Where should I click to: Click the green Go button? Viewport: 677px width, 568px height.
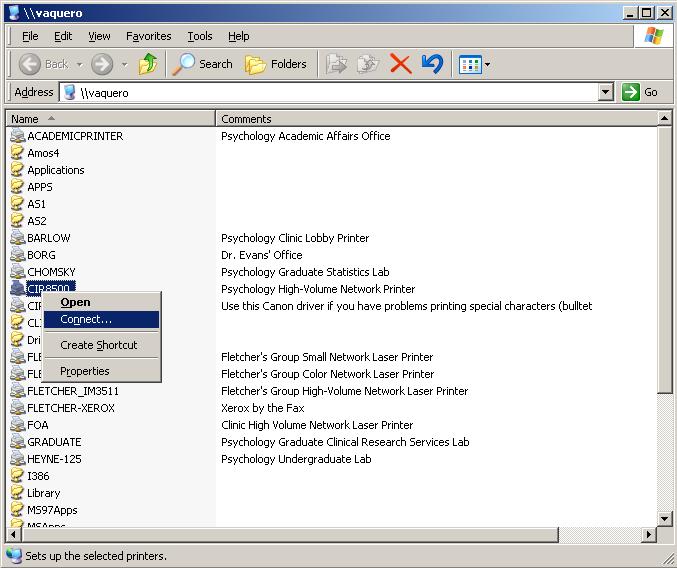(x=640, y=92)
